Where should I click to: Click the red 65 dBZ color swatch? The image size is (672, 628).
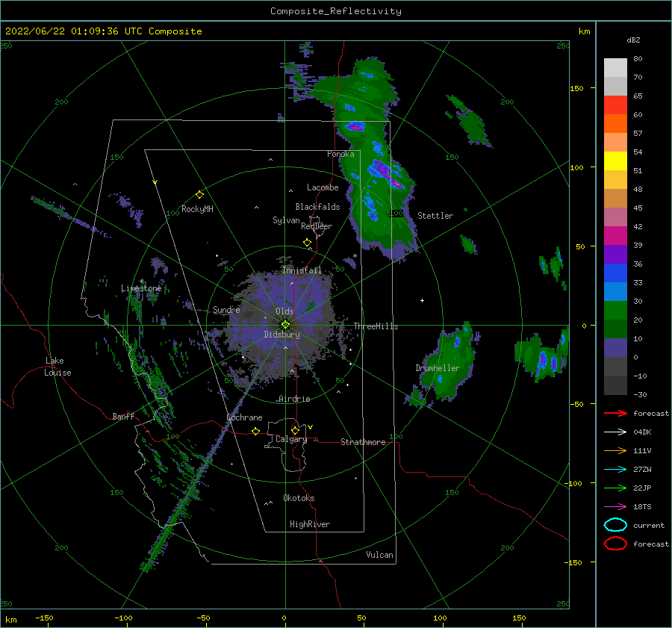[615, 105]
